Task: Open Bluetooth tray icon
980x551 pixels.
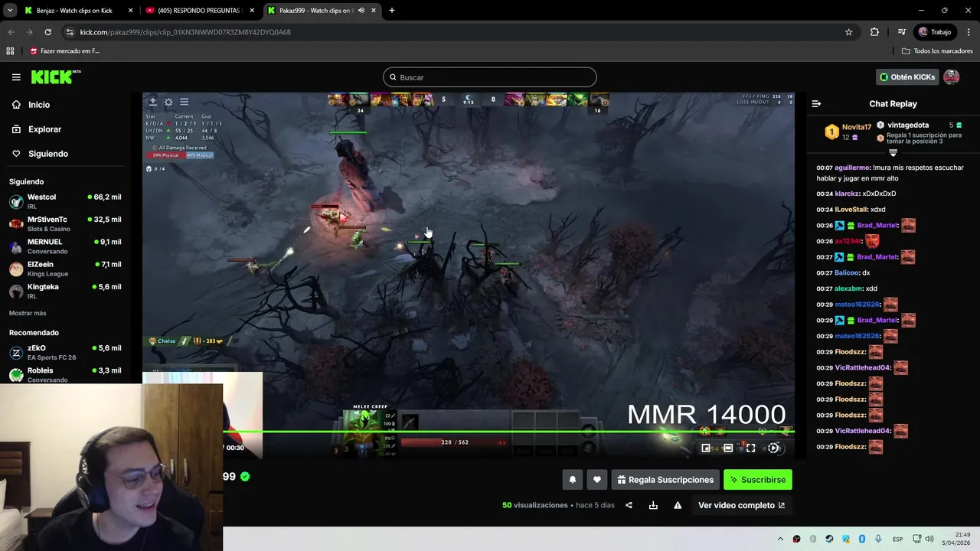Action: pos(861,539)
